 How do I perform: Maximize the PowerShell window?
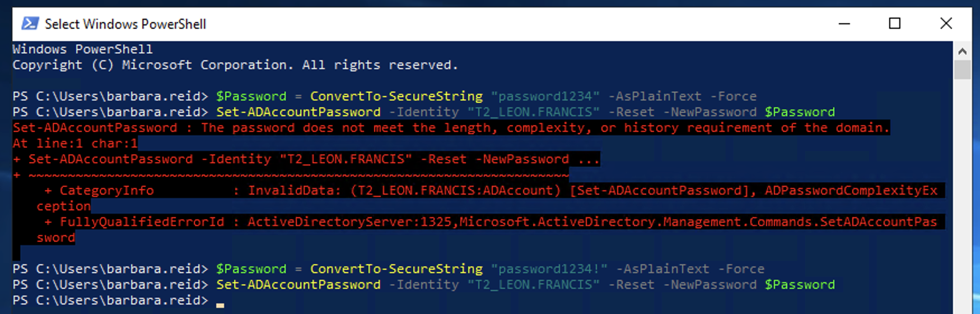[x=895, y=24]
